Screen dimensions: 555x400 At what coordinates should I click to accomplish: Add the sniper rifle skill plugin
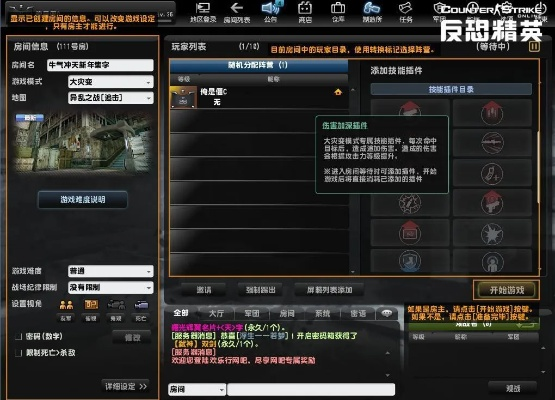[492, 142]
